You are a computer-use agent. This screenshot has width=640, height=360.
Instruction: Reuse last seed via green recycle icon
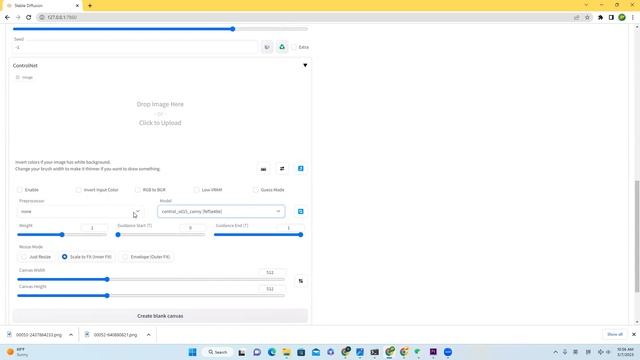pos(282,47)
